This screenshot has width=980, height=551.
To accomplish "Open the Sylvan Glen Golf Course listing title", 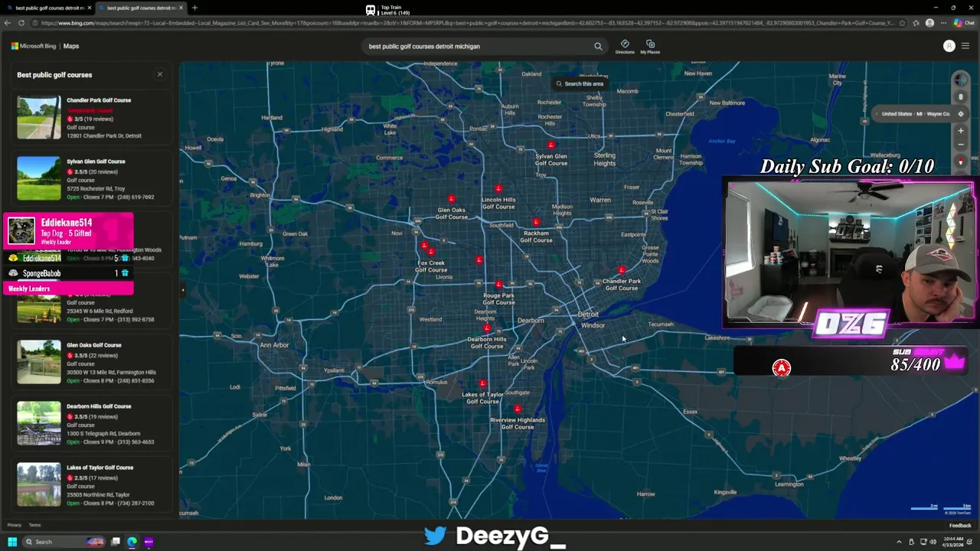I will tap(96, 161).
